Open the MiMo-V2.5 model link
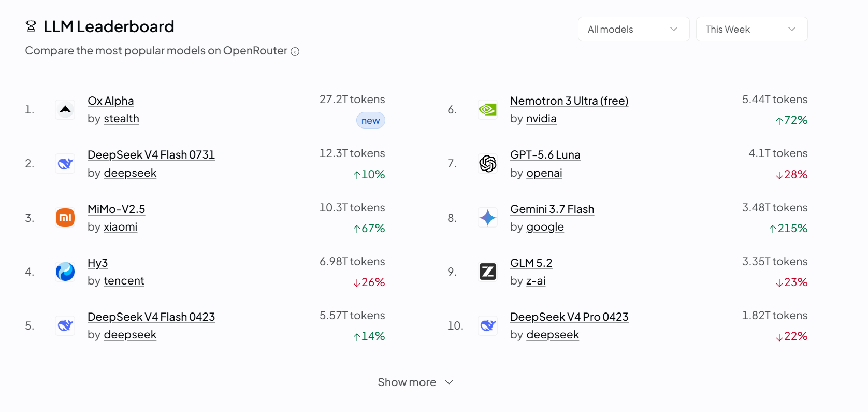The width and height of the screenshot is (868, 412). tap(116, 209)
